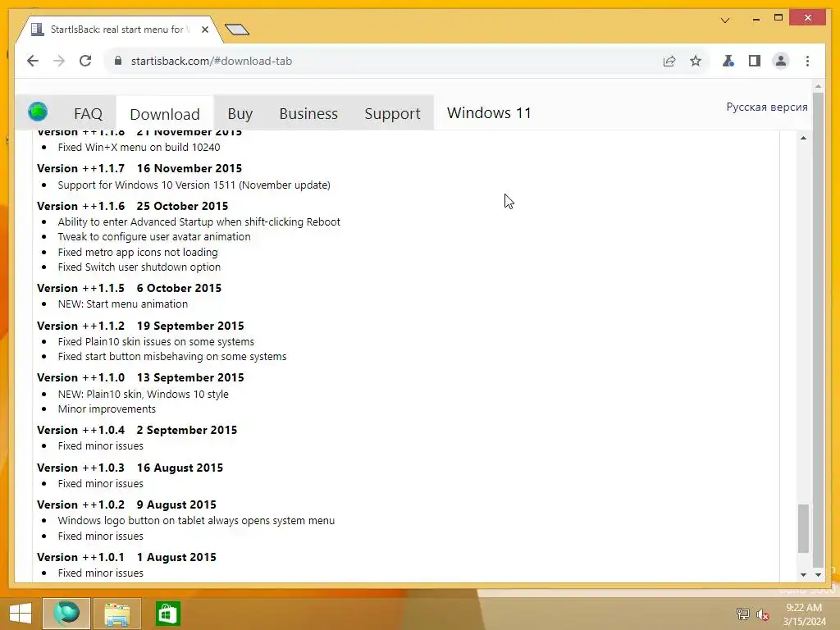Click "Fixed Switch user shutdown option" line
Image resolution: width=840 pixels, height=630 pixels.
[139, 267]
